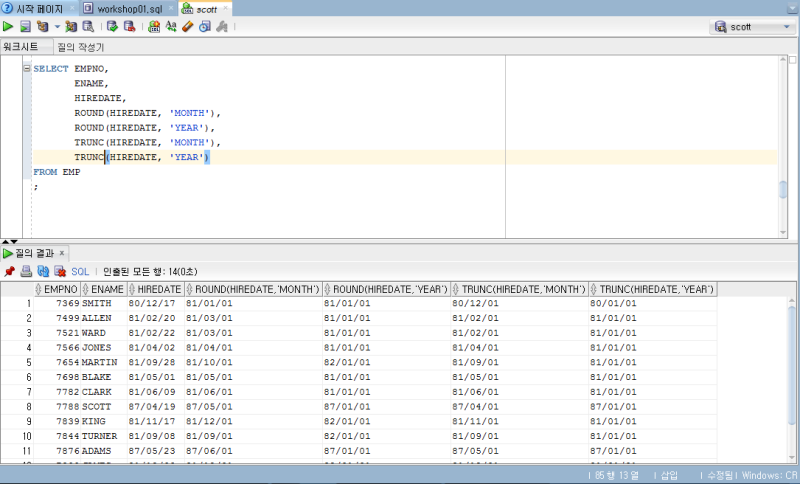
Task: Open the Explain Plan dropdown arrow
Action: pyautogui.click(x=57, y=27)
